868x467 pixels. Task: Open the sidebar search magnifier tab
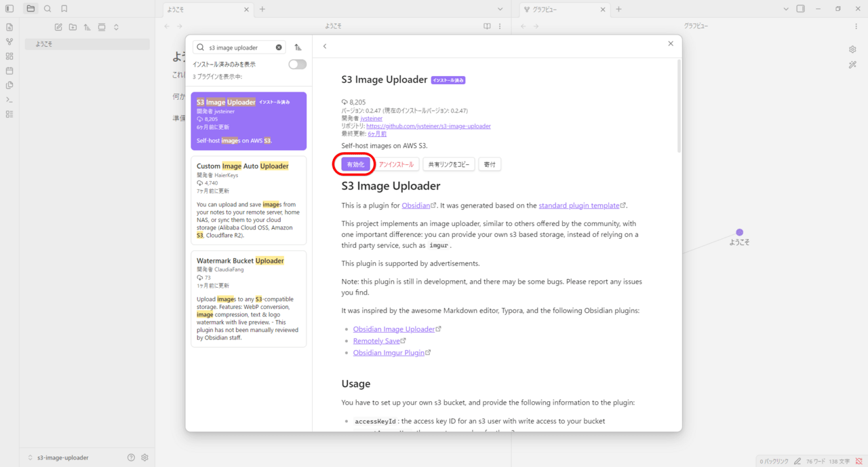point(47,9)
